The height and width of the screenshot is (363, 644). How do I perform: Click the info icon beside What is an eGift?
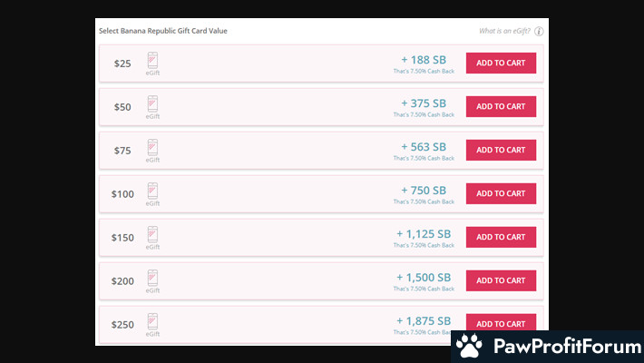(x=539, y=31)
